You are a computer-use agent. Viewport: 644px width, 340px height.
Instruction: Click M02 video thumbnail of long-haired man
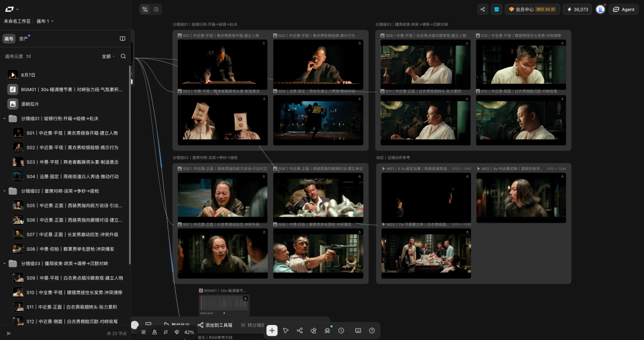(521, 198)
